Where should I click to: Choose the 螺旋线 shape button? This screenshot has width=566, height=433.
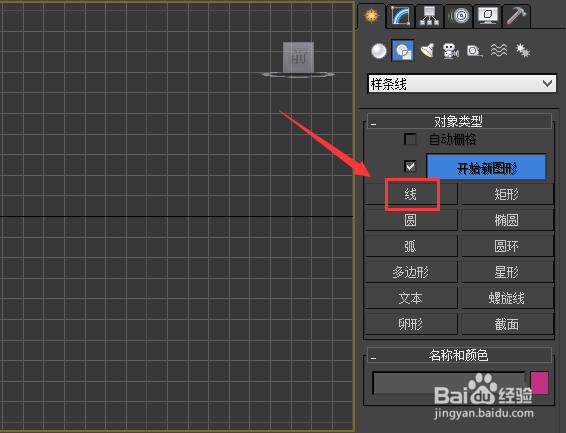[x=507, y=298]
